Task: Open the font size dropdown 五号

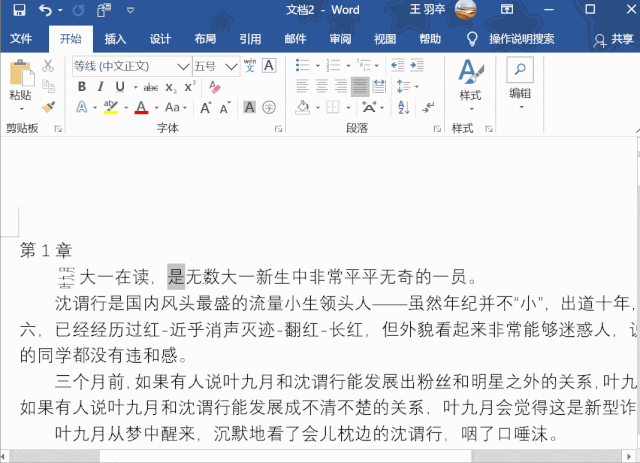Action: [x=231, y=66]
